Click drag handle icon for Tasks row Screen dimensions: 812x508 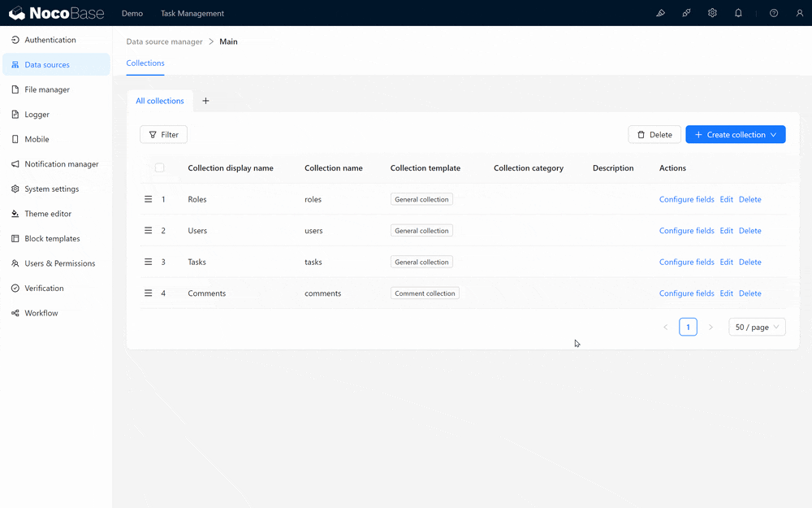pos(148,262)
